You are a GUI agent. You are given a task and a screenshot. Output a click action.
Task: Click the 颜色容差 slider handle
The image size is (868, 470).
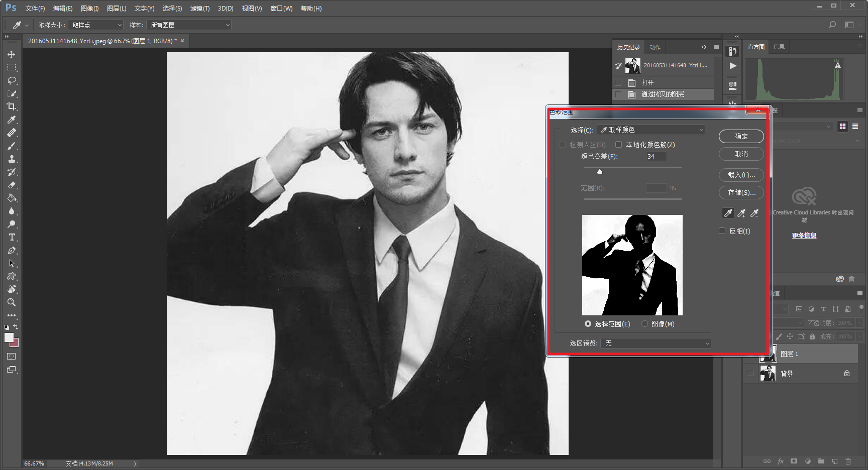[x=600, y=171]
